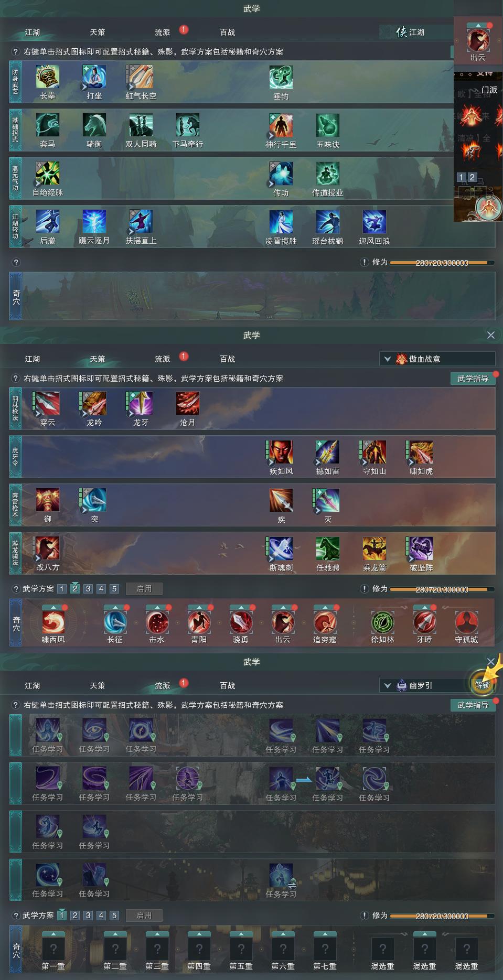Click the 长拳 skill icon
503x980 pixels.
48,77
